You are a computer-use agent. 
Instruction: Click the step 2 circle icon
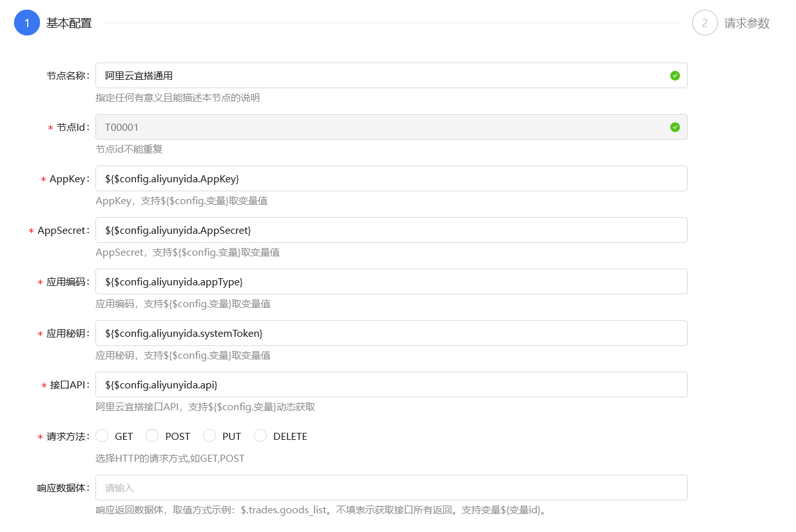(x=704, y=23)
